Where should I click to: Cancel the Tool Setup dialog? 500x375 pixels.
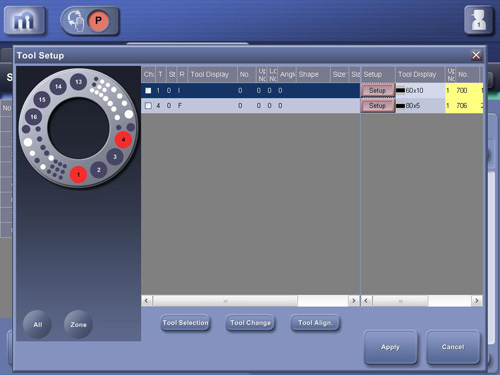click(453, 347)
